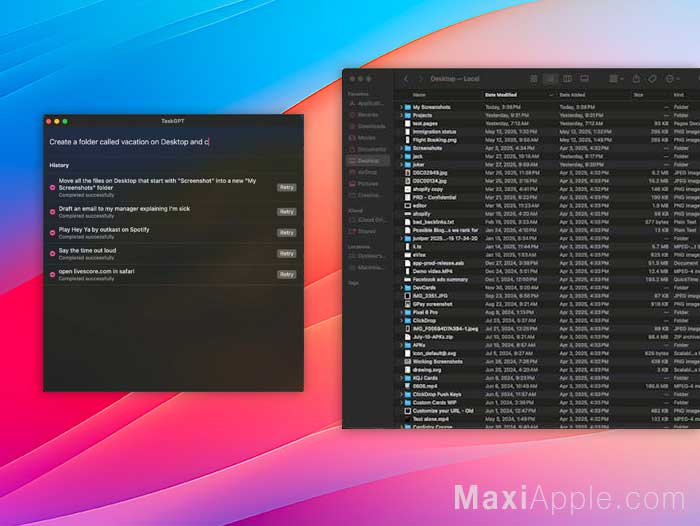The height and width of the screenshot is (526, 700).
Task: Click status icon of the livescore task
Action: tap(52, 275)
